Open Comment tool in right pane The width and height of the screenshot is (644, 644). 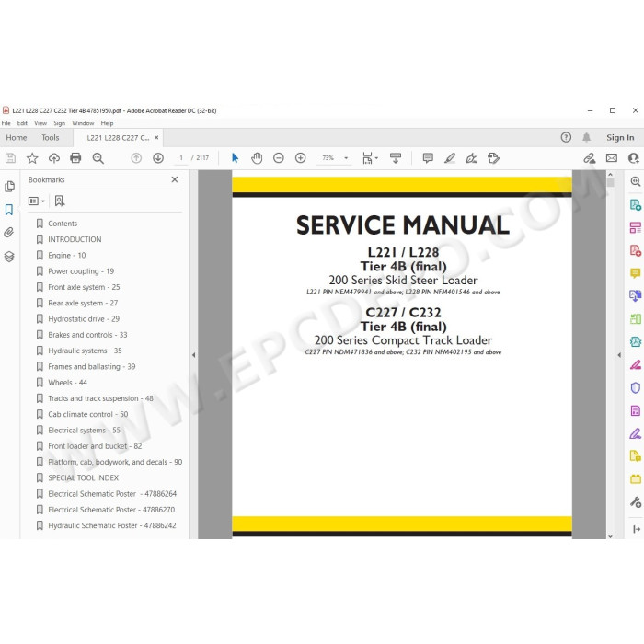click(636, 273)
